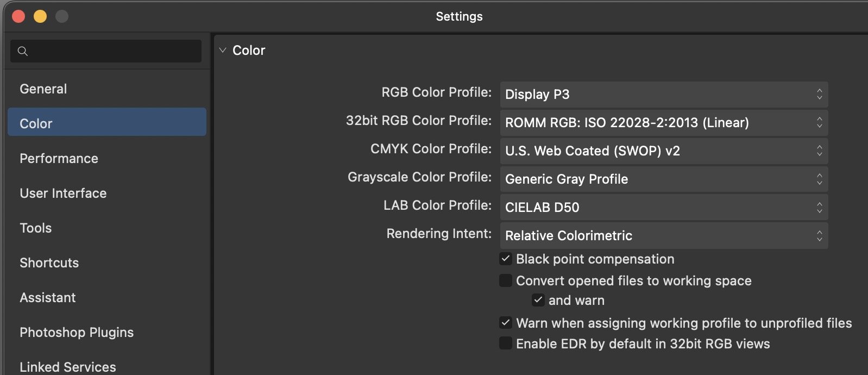Open the RGB Color Profile dropdown
Viewport: 868px width, 375px height.
(x=663, y=95)
